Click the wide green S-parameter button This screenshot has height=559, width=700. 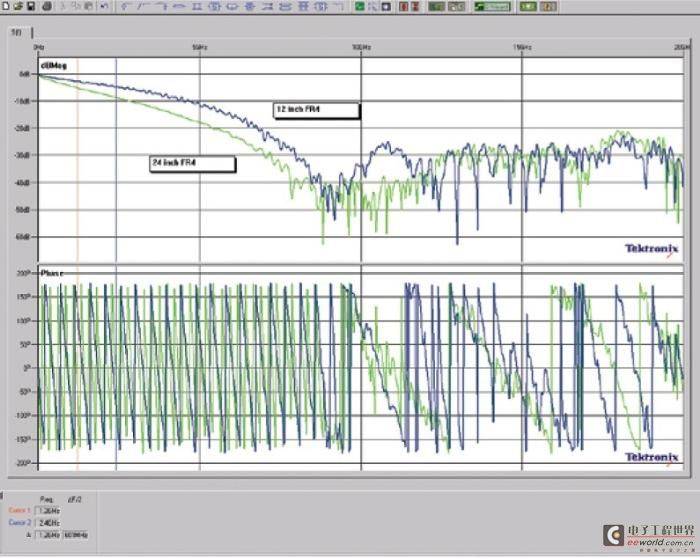[492, 6]
